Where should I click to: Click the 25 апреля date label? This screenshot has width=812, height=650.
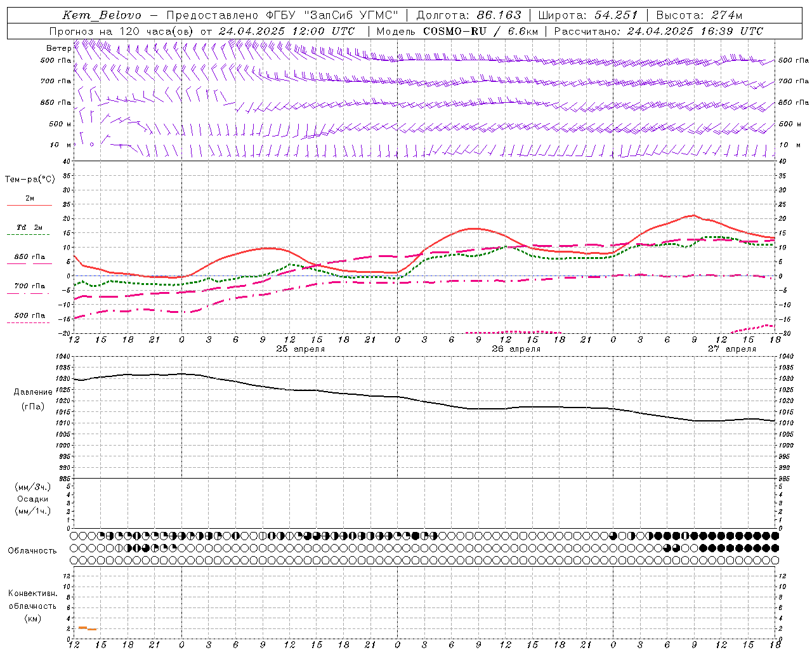click(x=301, y=349)
